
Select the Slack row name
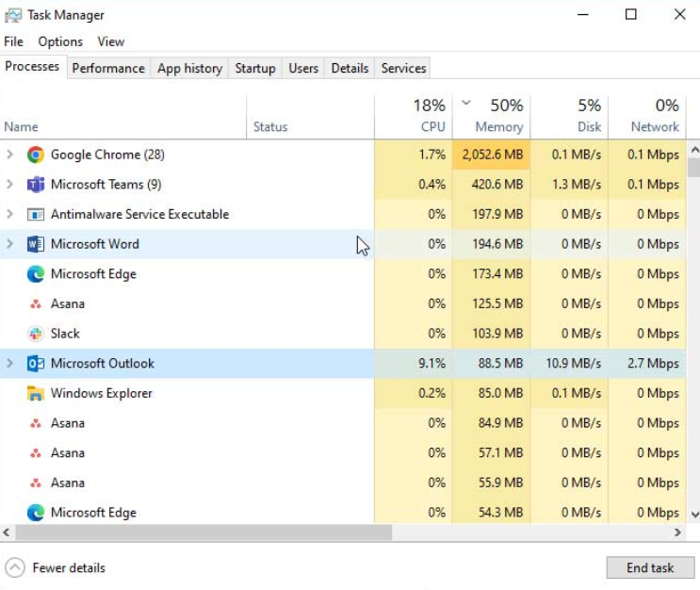(x=65, y=334)
